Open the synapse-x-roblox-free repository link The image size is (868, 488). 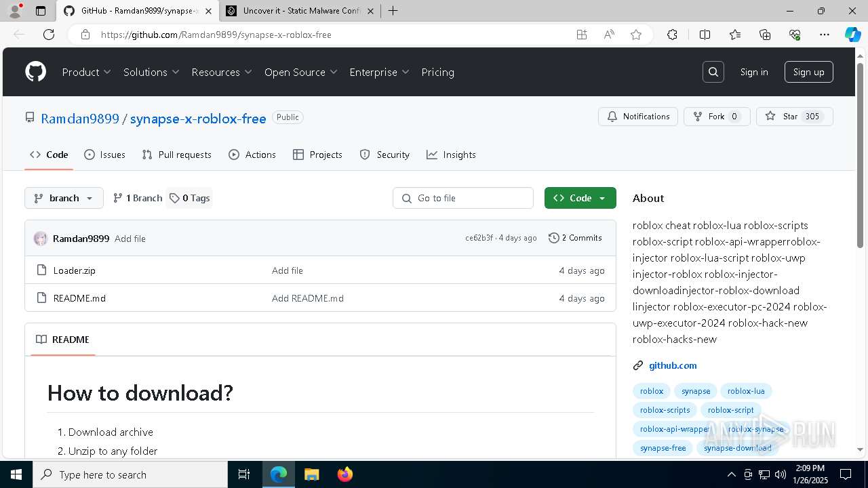click(198, 119)
